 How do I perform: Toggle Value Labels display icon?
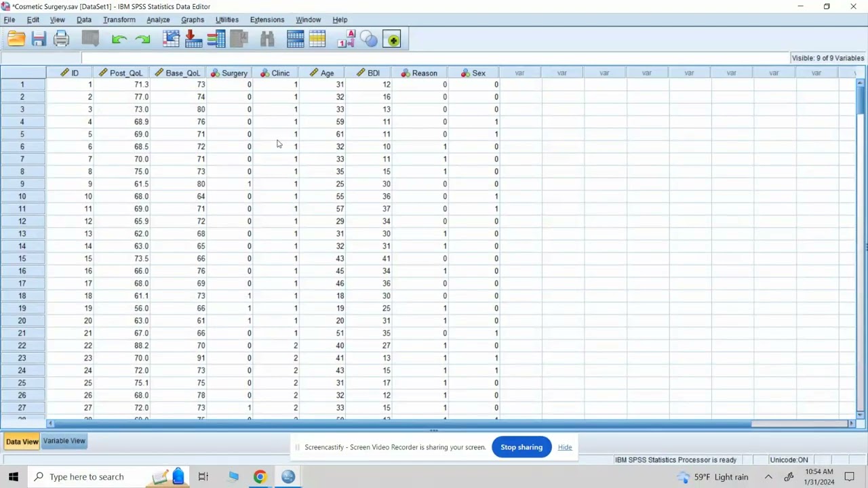point(346,39)
